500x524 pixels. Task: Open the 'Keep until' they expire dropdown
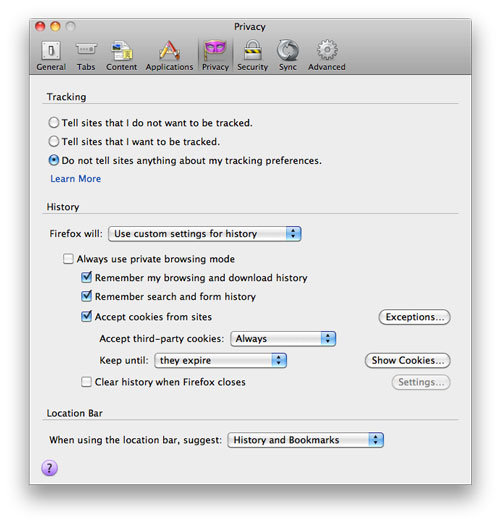(221, 360)
